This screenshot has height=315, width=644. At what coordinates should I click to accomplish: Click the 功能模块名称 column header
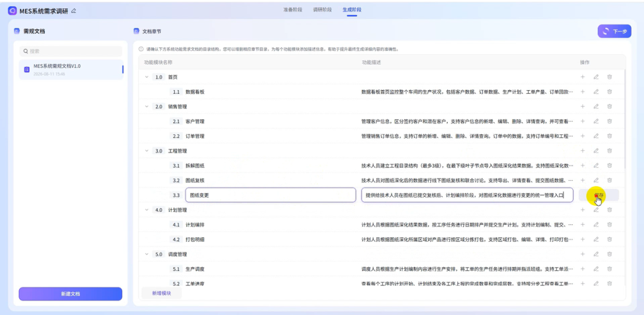[x=158, y=62]
